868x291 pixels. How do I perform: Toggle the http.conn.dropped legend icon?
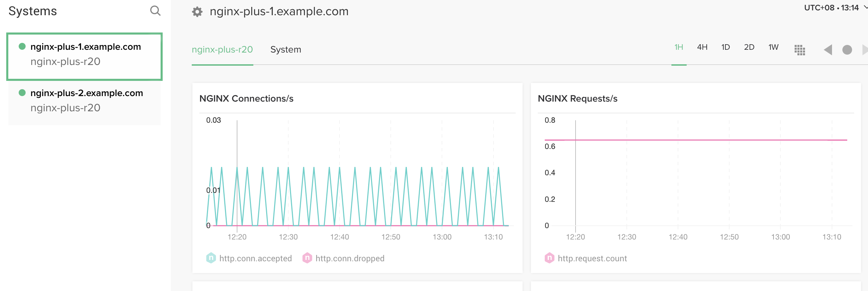307,258
